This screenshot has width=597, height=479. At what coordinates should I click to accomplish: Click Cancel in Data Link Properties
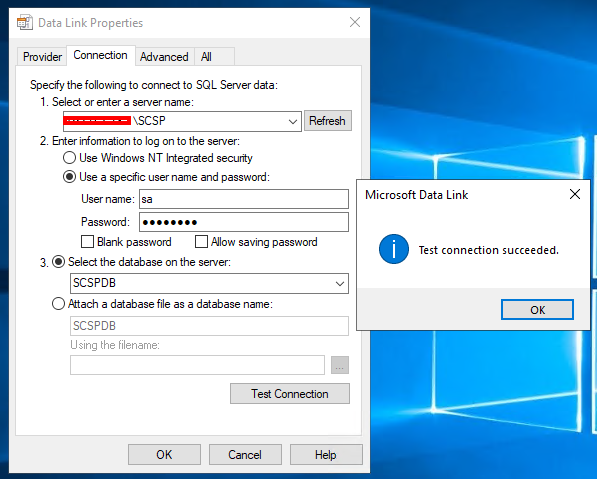tap(245, 454)
